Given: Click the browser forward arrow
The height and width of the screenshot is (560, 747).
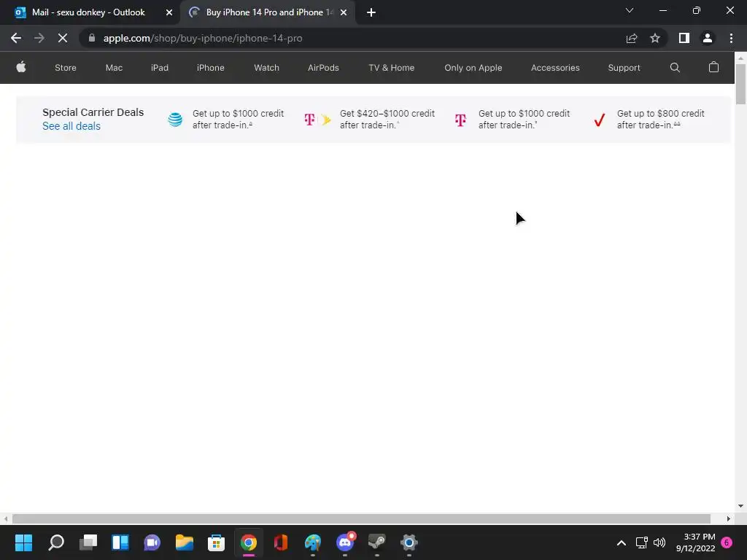Looking at the screenshot, I should [39, 38].
